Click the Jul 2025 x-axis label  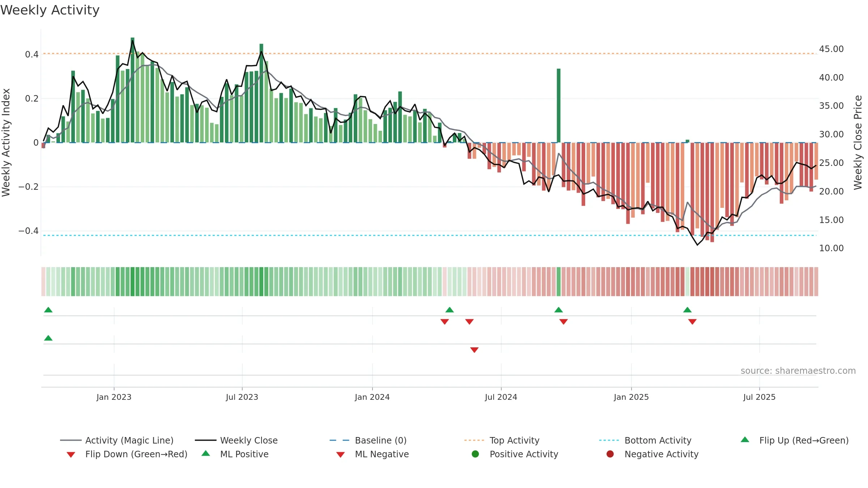(x=759, y=397)
